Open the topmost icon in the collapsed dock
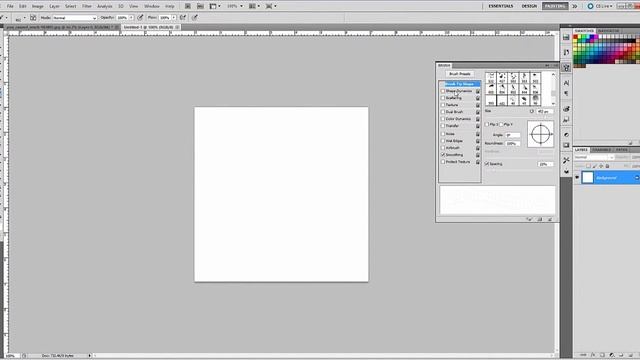Screen dimensions: 640x360 click(566, 38)
